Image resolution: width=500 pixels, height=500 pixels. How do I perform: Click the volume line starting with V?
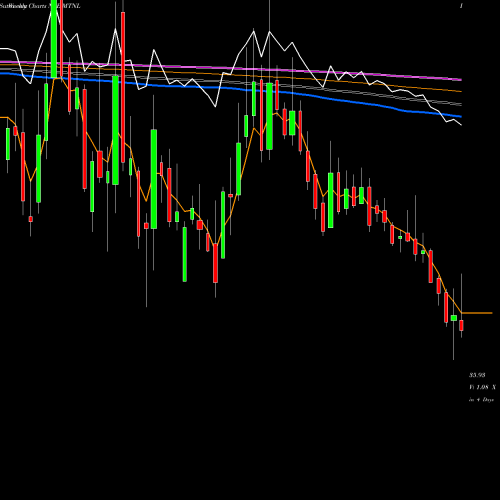[482, 387]
